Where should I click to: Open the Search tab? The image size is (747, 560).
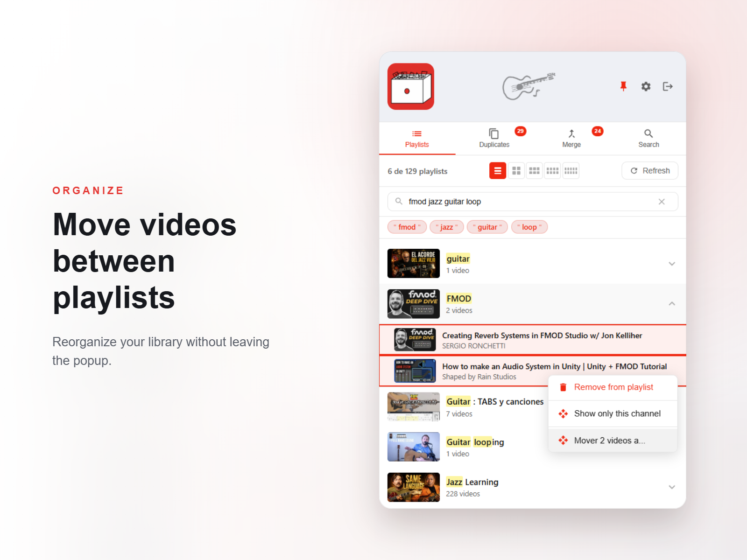pyautogui.click(x=648, y=139)
